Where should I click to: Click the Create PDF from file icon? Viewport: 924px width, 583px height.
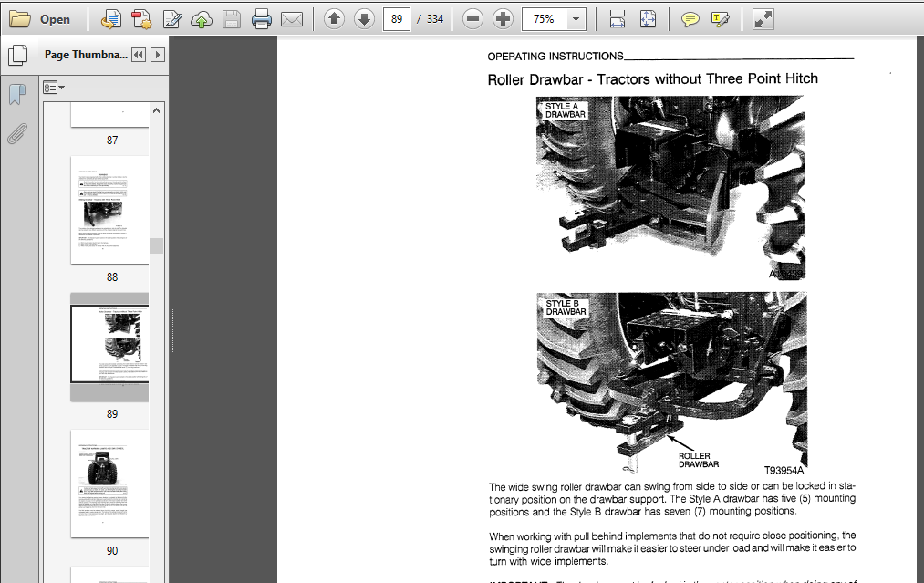(110, 19)
